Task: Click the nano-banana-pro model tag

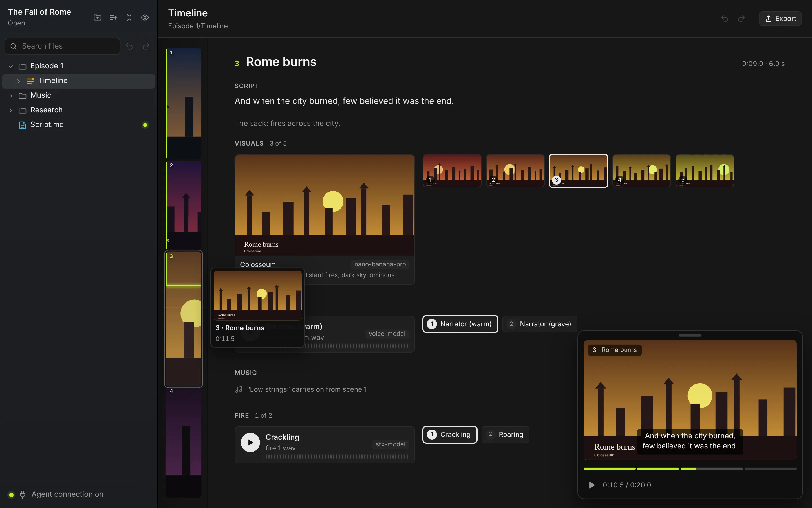Action: pyautogui.click(x=380, y=264)
